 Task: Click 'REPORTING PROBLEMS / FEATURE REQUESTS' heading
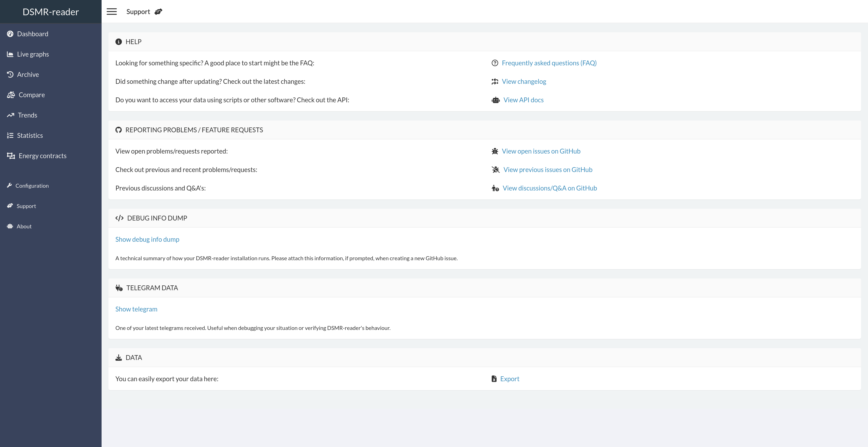click(x=194, y=130)
